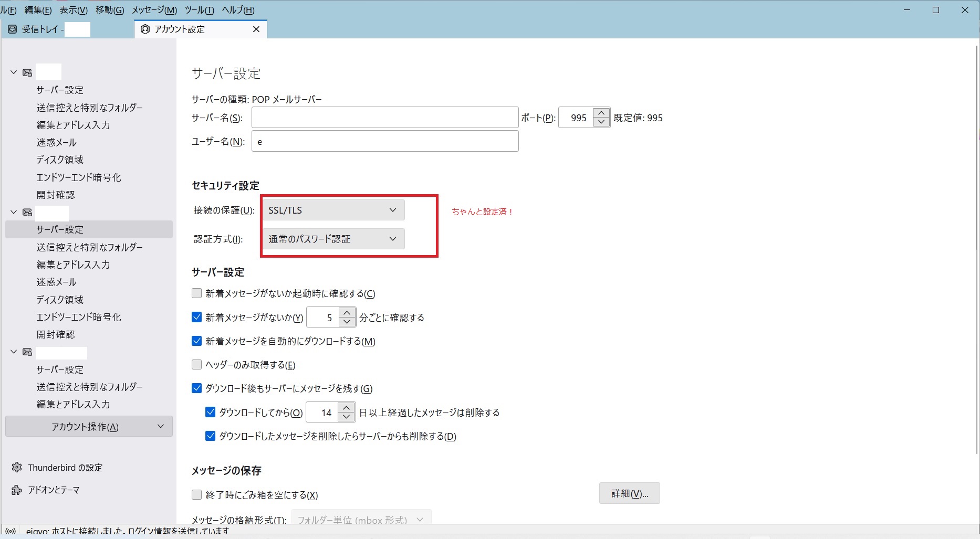Uncheck ダウンロード後もサーバーにメッセージを残す
Image resolution: width=980 pixels, height=539 pixels.
coord(197,388)
